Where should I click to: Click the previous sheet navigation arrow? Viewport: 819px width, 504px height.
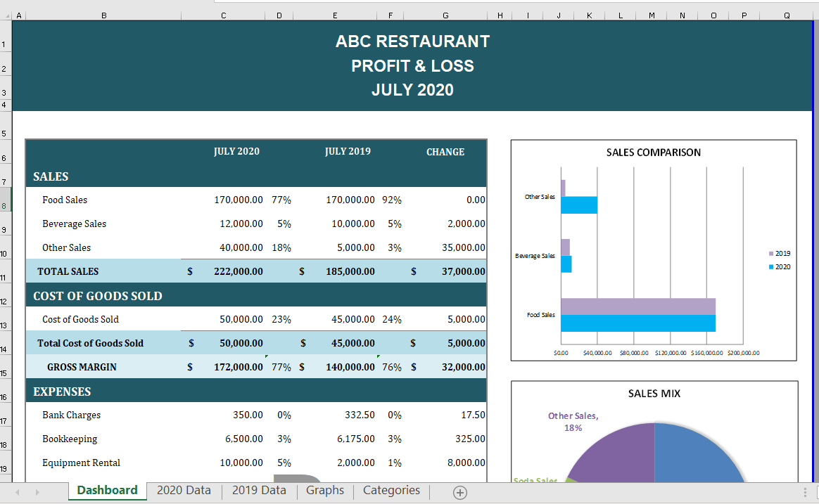click(17, 492)
